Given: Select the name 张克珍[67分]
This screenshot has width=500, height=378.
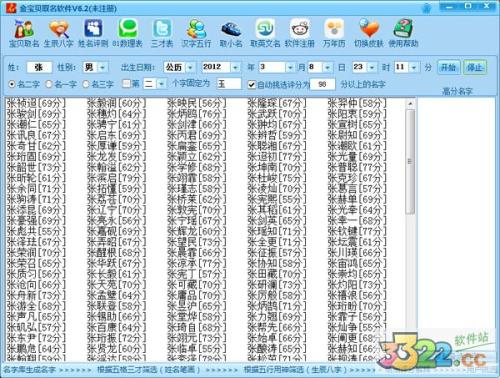Looking at the screenshot, I should point(357,178).
